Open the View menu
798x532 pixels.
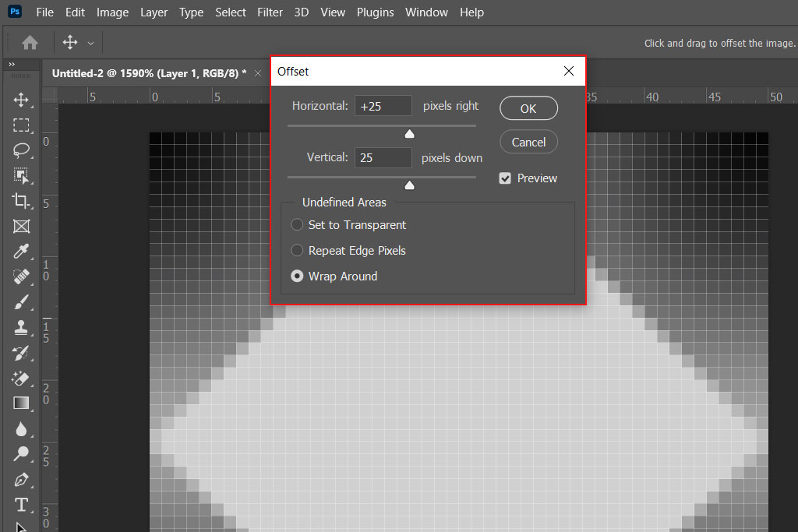point(333,12)
